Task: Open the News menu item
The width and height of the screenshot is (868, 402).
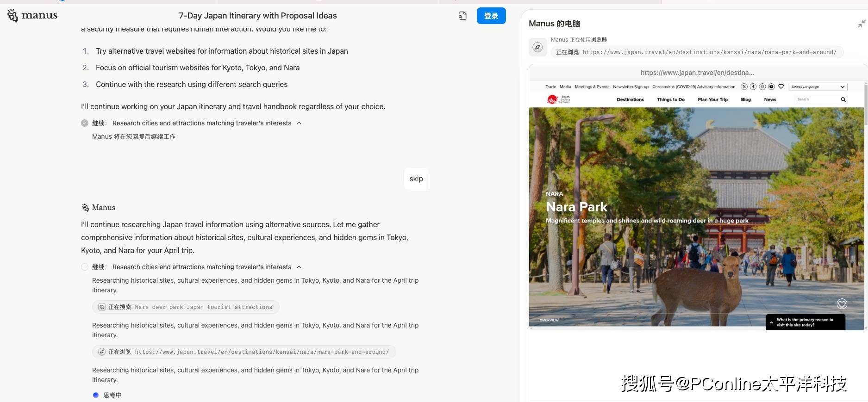Action: 770,99
